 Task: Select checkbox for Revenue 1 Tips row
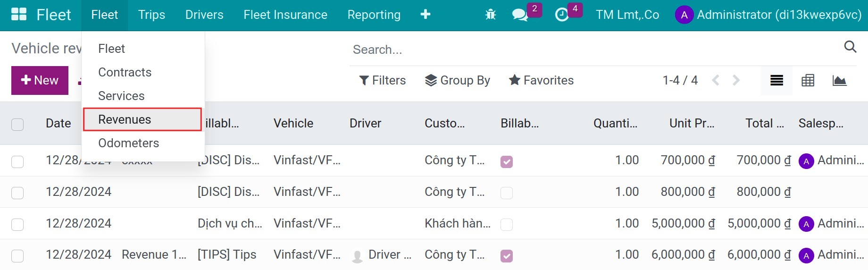tap(17, 256)
